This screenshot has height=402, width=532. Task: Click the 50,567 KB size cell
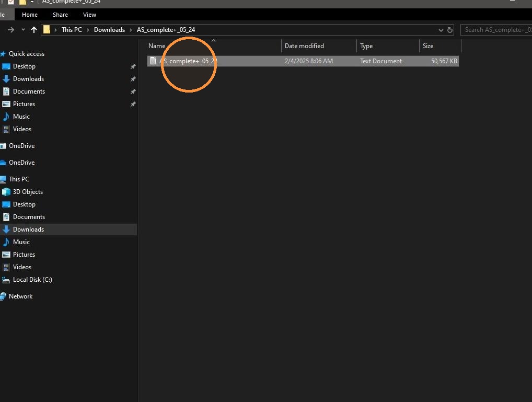(444, 61)
